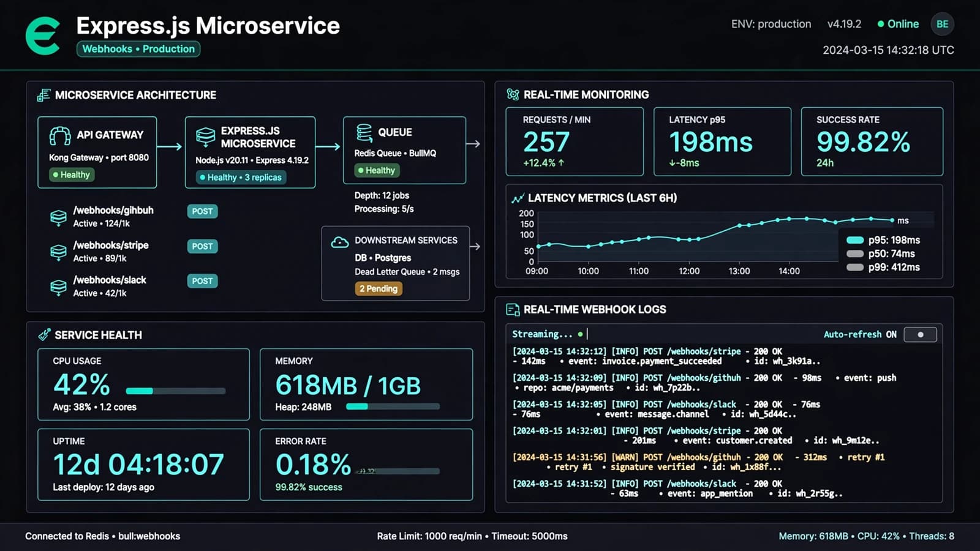Click the 12:00 label on latency chart
Image resolution: width=980 pixels, height=551 pixels.
[x=689, y=271]
